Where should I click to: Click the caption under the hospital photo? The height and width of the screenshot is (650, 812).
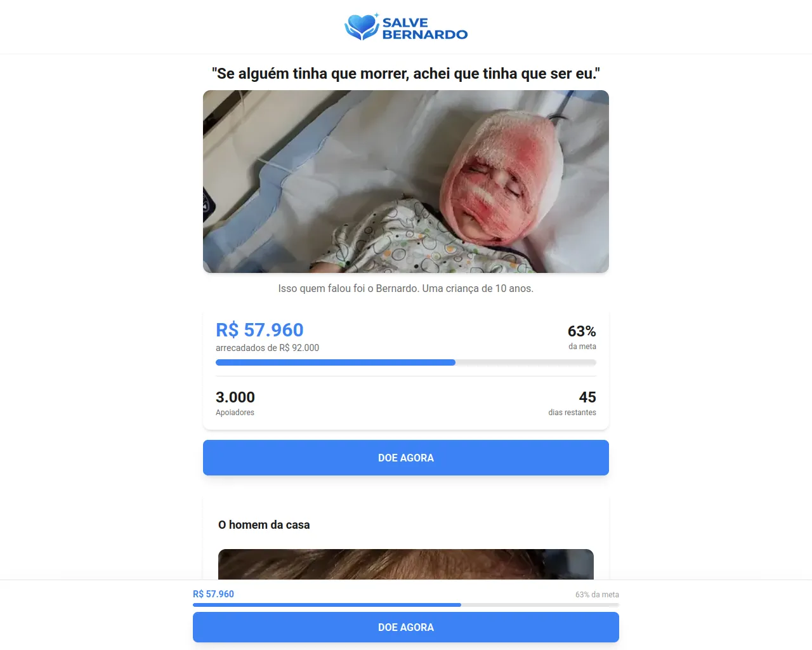tap(406, 288)
